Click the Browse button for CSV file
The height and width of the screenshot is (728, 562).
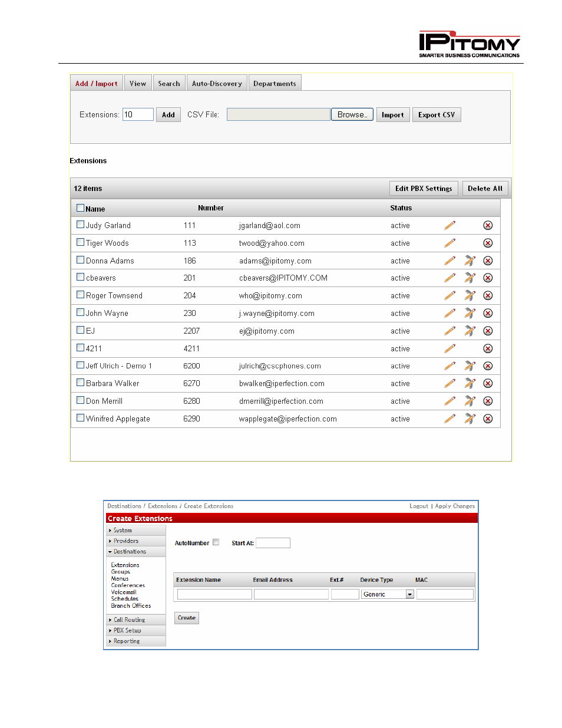pyautogui.click(x=352, y=115)
